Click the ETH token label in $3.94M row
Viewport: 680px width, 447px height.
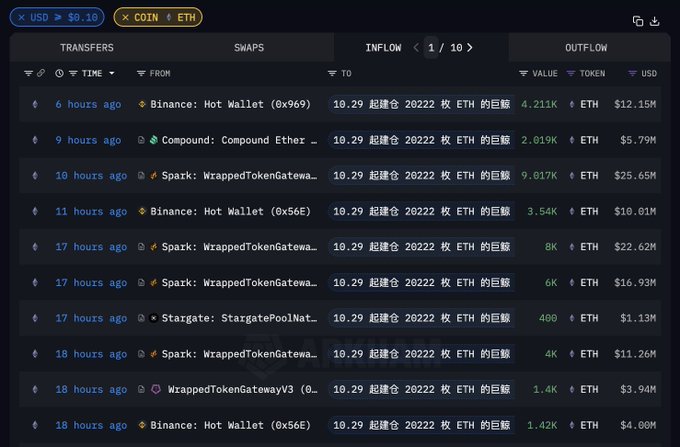(x=589, y=389)
